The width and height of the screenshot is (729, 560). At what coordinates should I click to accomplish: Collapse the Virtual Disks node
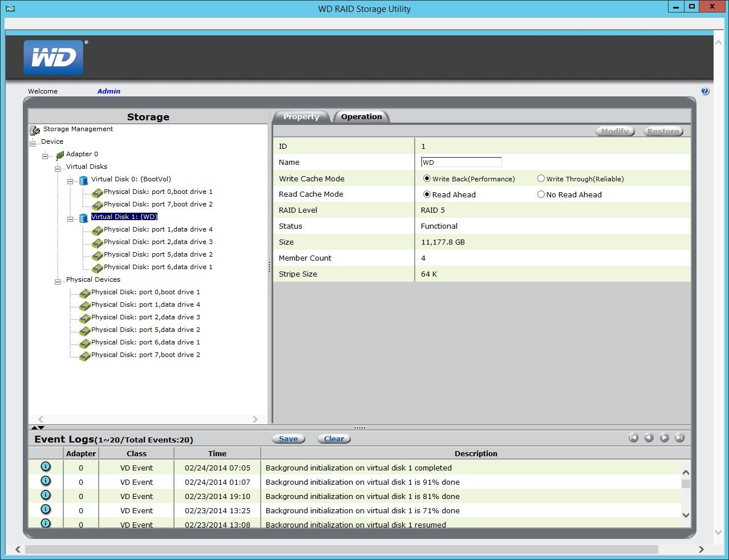pos(58,168)
